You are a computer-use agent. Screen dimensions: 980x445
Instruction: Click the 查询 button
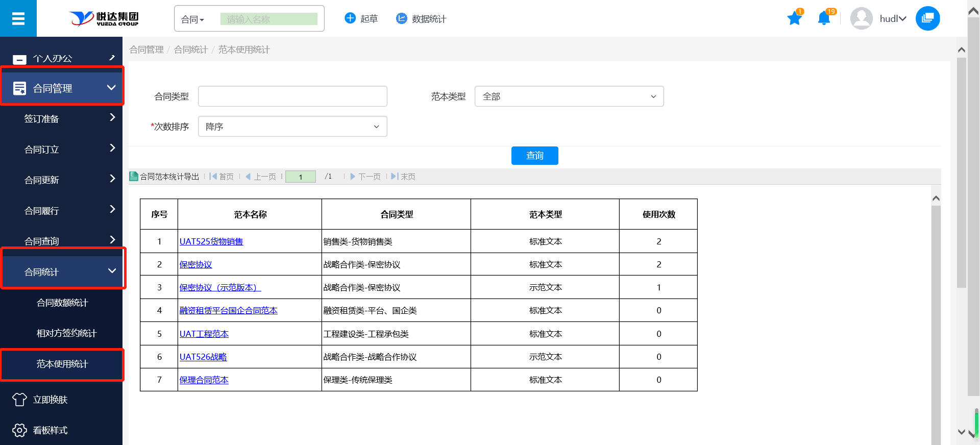534,156
